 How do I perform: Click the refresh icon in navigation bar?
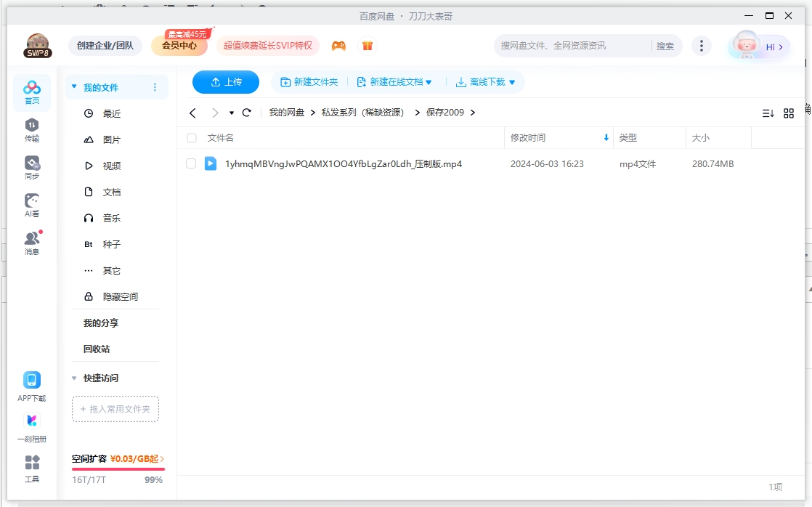pyautogui.click(x=247, y=113)
